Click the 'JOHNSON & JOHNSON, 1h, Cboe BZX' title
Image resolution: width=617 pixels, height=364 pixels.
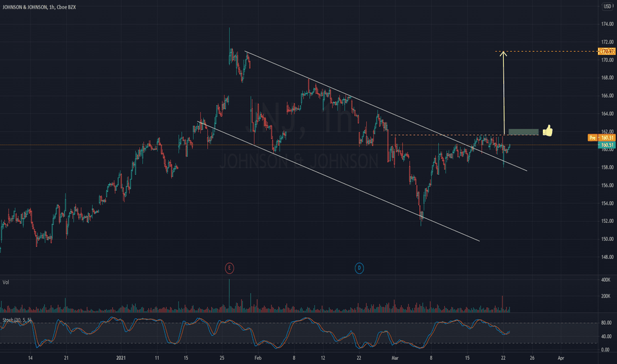pos(39,7)
